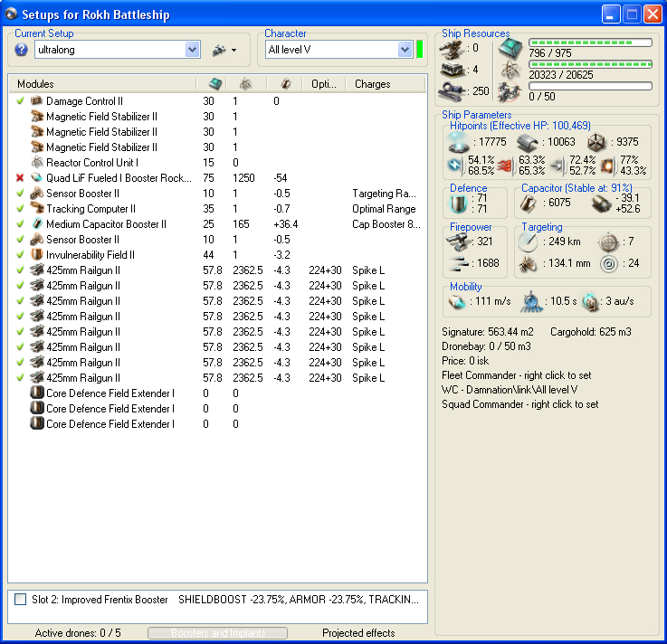Click the first Magnetic Field Stabilizer II icon
The height and width of the screenshot is (644, 667).
tap(37, 117)
